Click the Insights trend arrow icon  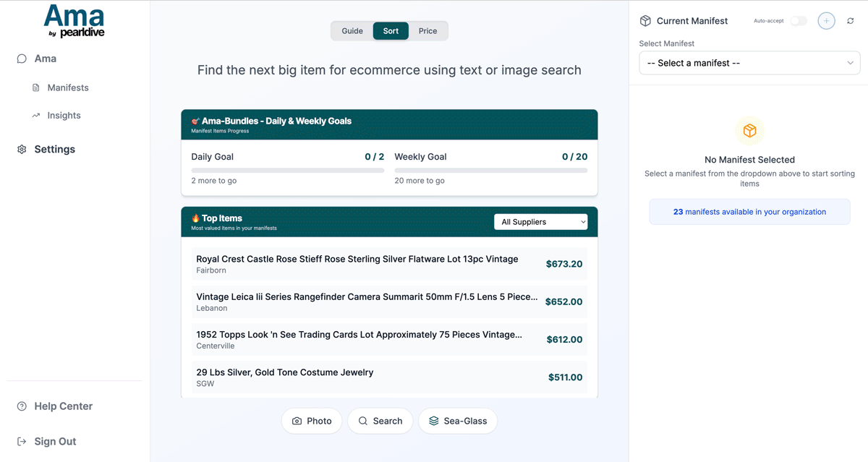36,115
